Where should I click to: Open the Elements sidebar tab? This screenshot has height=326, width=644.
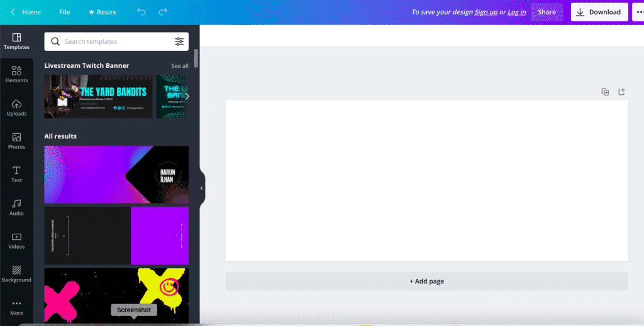[16, 75]
